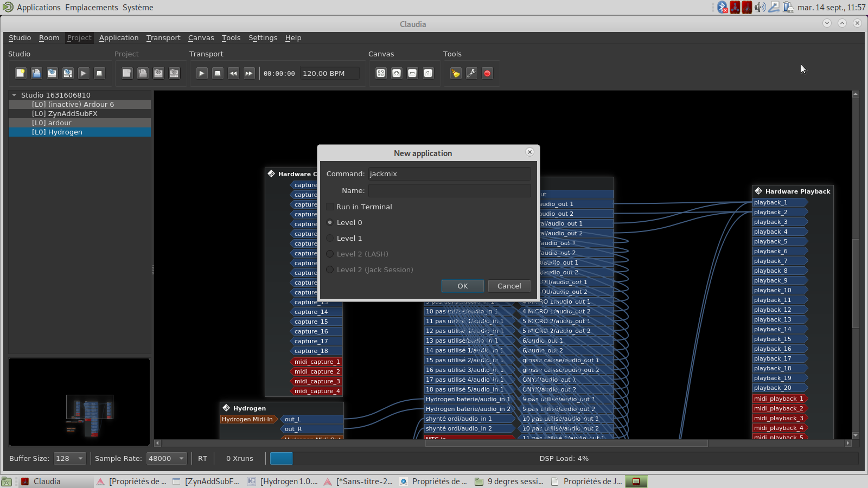Click the broom clear-xruns icon

pos(456,73)
